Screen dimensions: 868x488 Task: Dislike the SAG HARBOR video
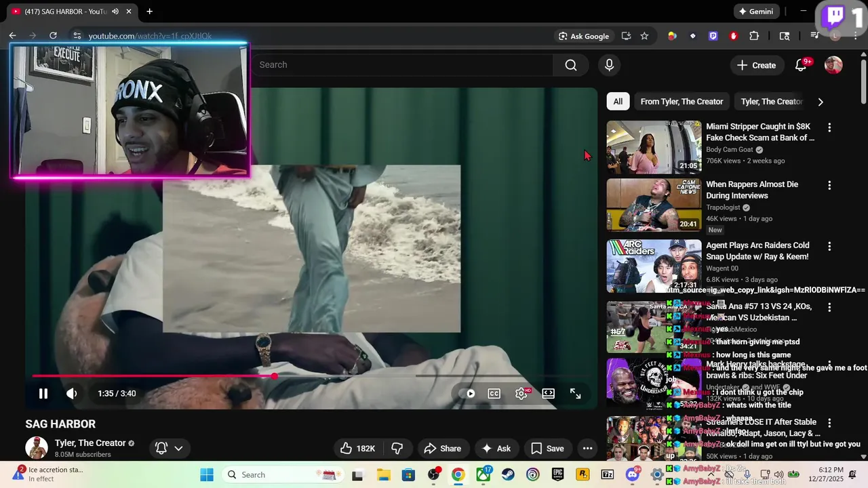(397, 448)
